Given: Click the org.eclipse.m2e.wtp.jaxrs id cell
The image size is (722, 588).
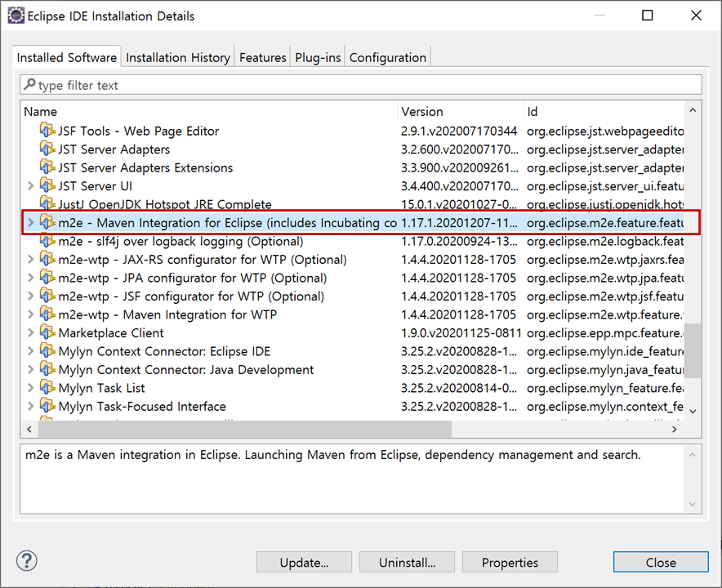Looking at the screenshot, I should [605, 259].
